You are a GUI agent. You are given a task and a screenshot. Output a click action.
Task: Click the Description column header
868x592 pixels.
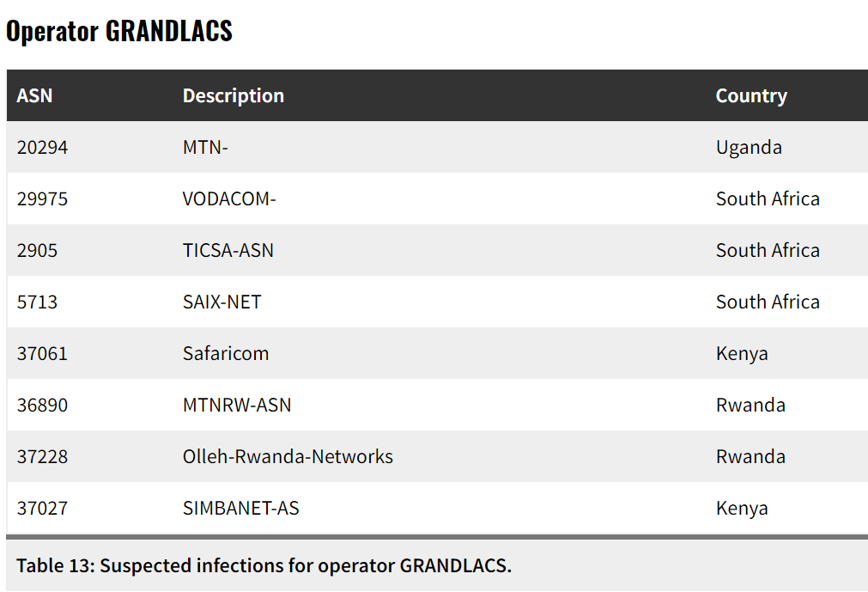[233, 95]
